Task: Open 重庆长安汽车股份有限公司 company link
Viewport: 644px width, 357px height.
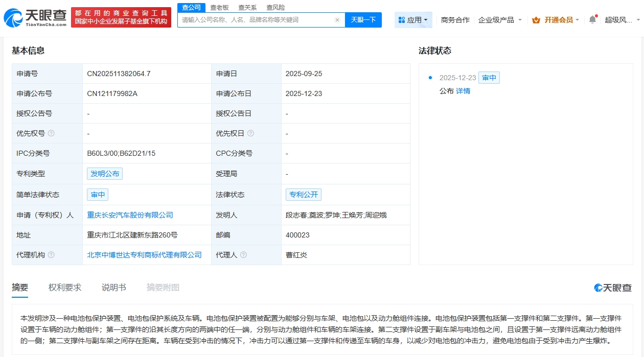Action: click(x=130, y=215)
